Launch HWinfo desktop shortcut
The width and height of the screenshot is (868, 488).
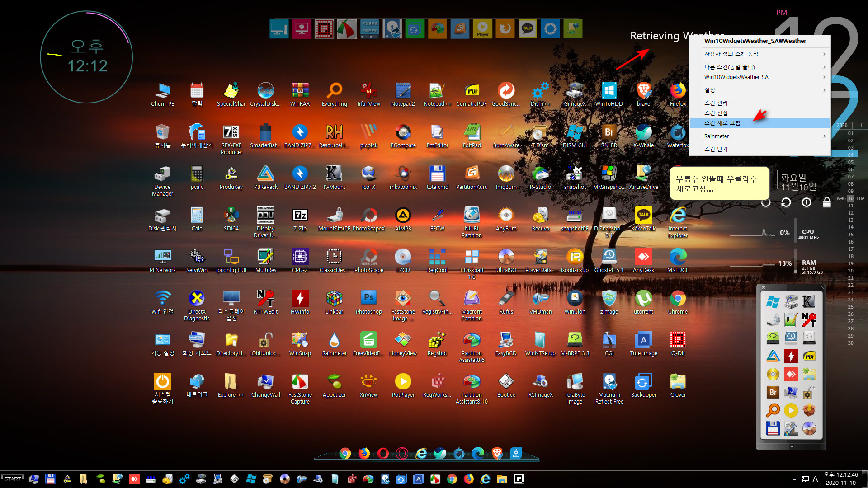click(x=300, y=302)
